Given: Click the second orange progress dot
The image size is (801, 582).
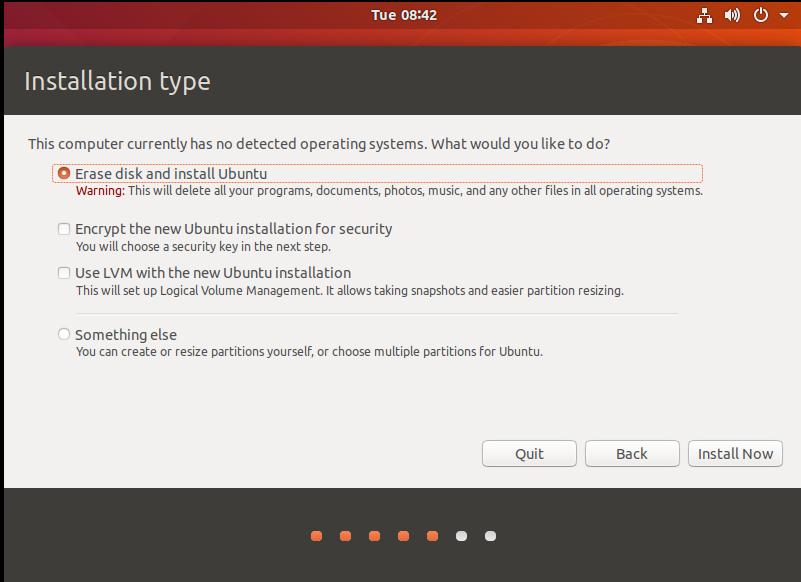Looking at the screenshot, I should [x=345, y=536].
